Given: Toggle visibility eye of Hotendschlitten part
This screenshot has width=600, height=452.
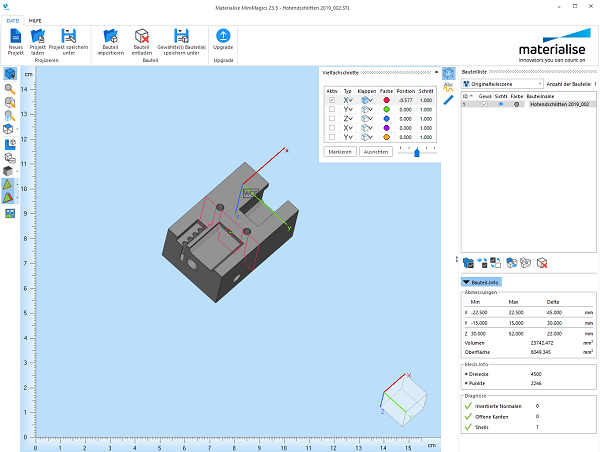Looking at the screenshot, I should pyautogui.click(x=500, y=104).
